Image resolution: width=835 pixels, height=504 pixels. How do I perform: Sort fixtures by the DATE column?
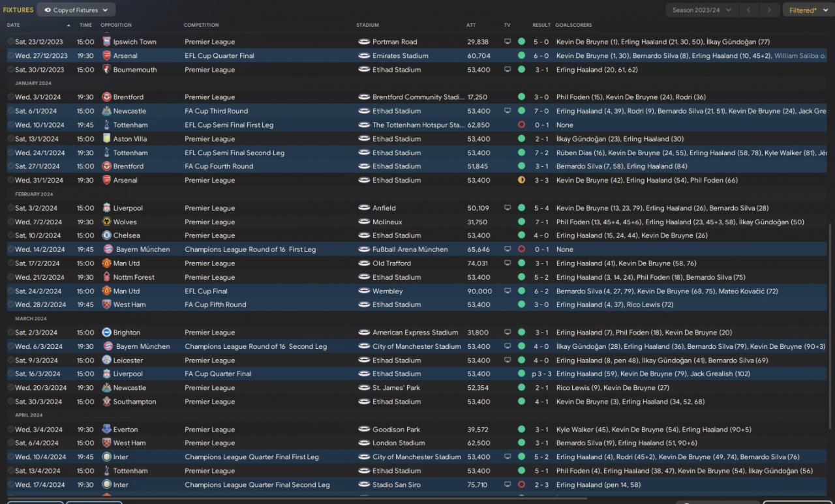pos(14,25)
